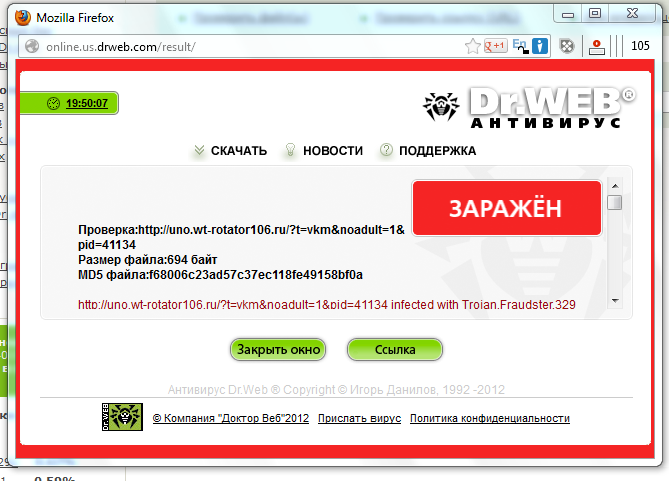
Task: Click the globe site identity icon
Action: 31,47
